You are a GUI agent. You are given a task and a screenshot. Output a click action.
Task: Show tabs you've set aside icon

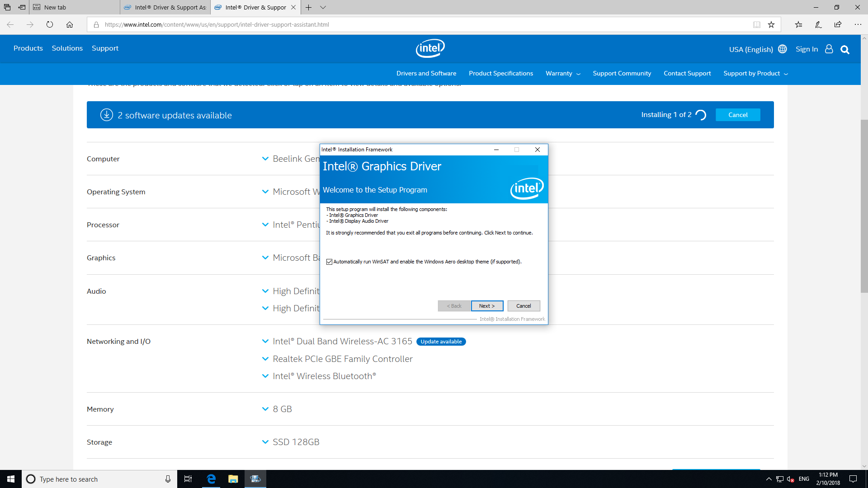(x=7, y=7)
